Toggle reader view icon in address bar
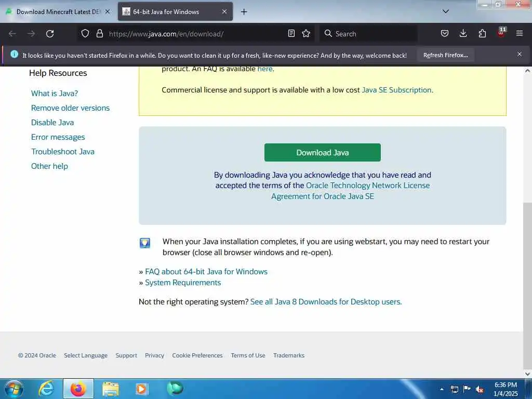 click(291, 33)
